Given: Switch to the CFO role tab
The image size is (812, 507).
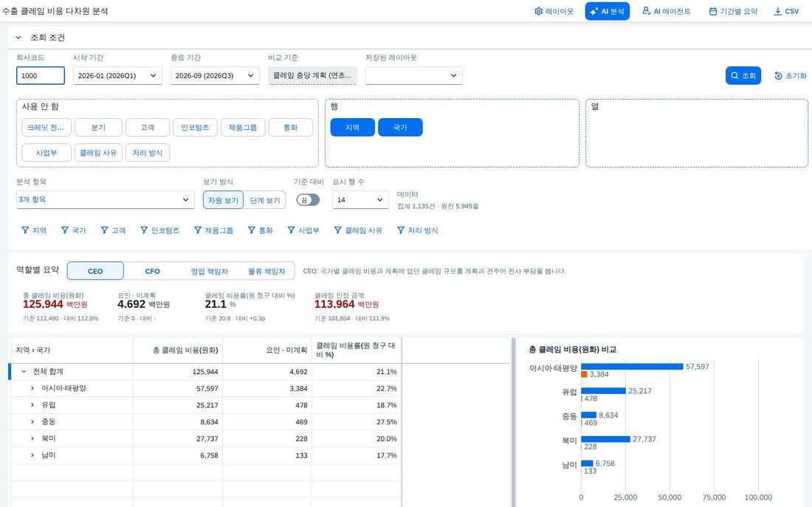Looking at the screenshot, I should [x=152, y=271].
